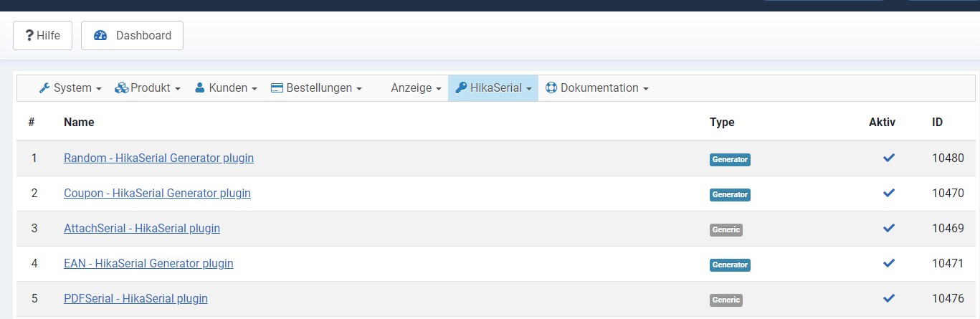The width and height of the screenshot is (980, 319).
Task: Click the Dashboard gauge icon
Action: (100, 35)
